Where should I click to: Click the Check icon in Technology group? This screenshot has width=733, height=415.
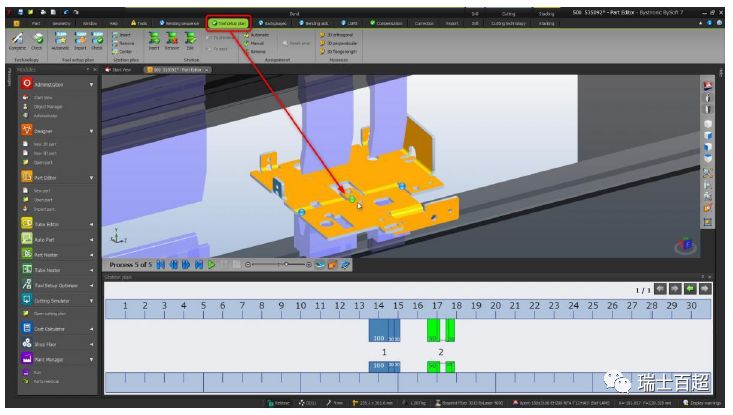point(37,40)
